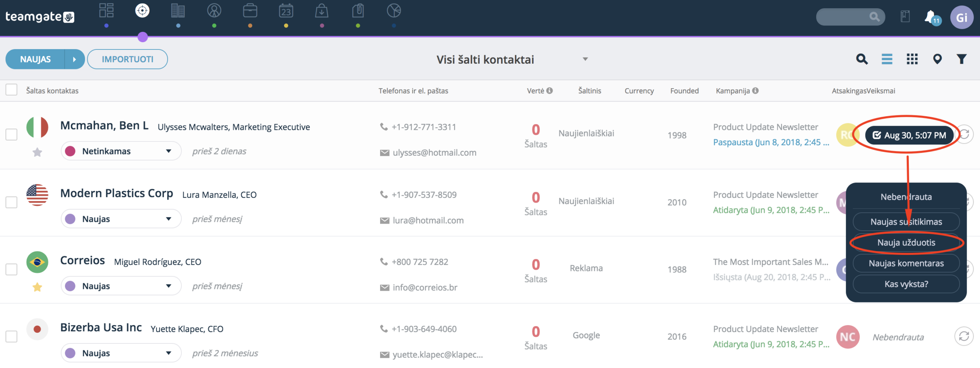Toggle the gray star under Mcmahan, Ben L
The height and width of the screenshot is (368, 980).
pyautogui.click(x=37, y=152)
